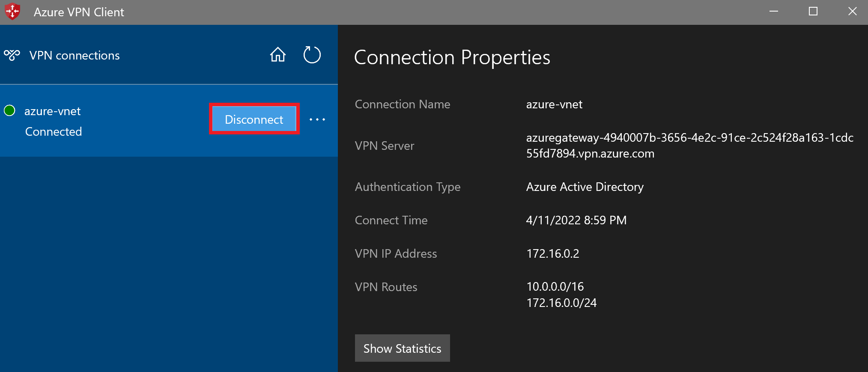Click the Connection Properties heading

coord(452,58)
